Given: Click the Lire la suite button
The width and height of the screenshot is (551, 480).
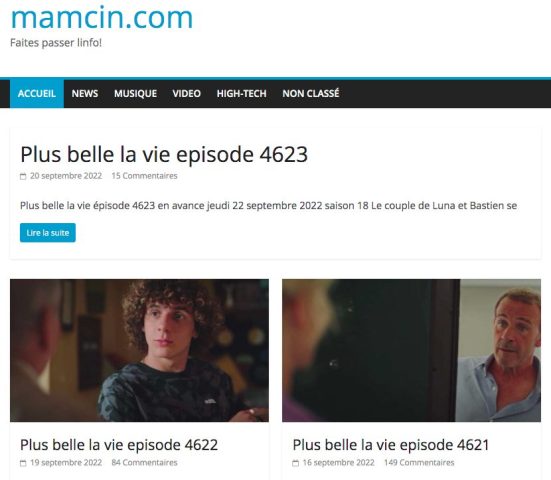Looking at the screenshot, I should coord(48,233).
